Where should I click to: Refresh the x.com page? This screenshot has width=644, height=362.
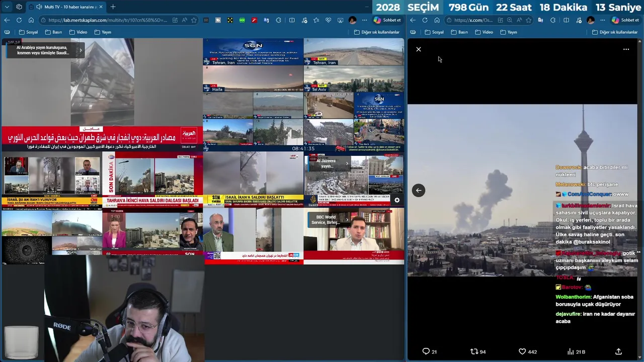[425, 20]
